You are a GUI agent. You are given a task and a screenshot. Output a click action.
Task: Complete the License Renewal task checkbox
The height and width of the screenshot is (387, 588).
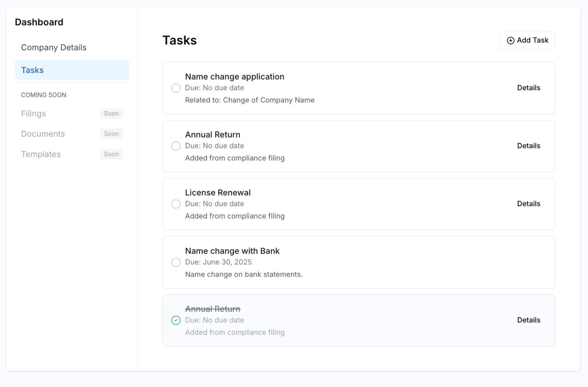pyautogui.click(x=176, y=204)
